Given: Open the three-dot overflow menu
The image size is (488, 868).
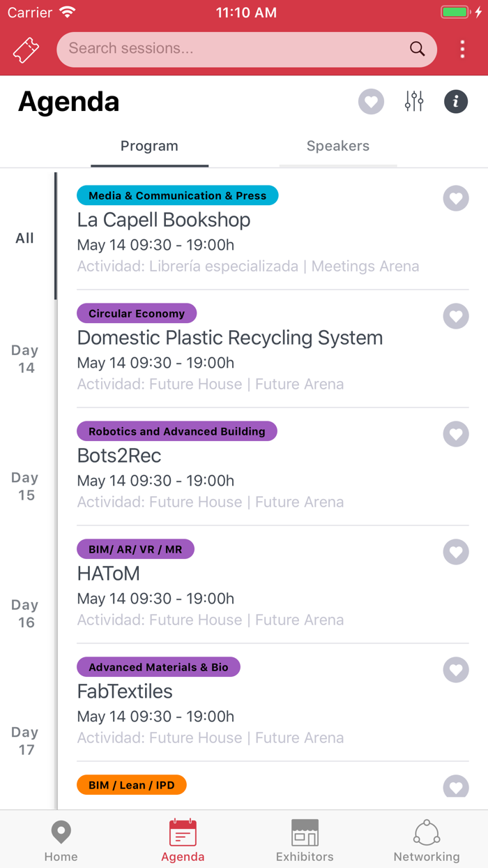Looking at the screenshot, I should (462, 50).
